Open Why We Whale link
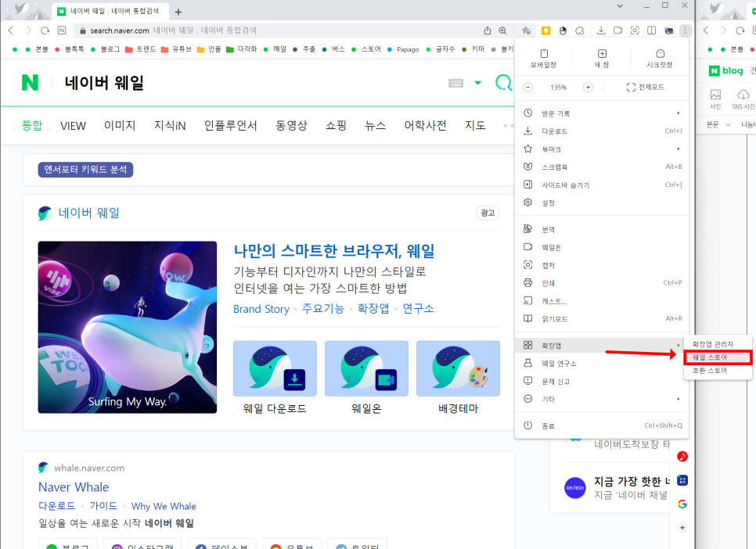 164,506
